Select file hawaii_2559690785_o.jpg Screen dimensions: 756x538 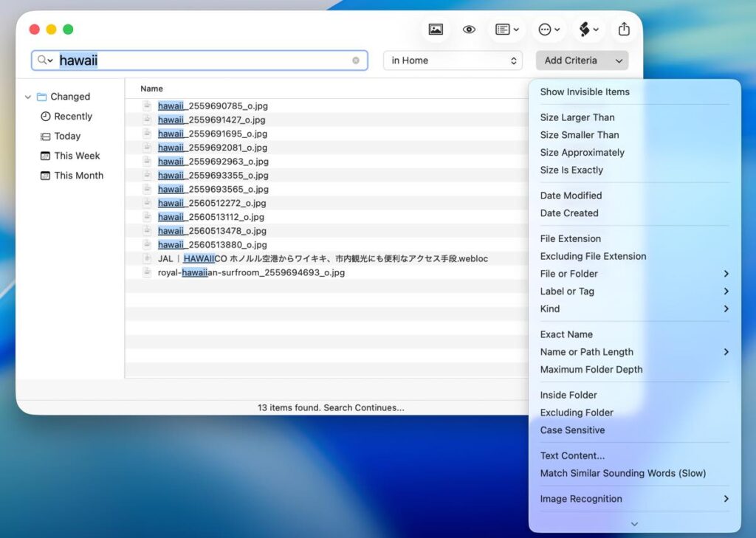[x=213, y=106]
